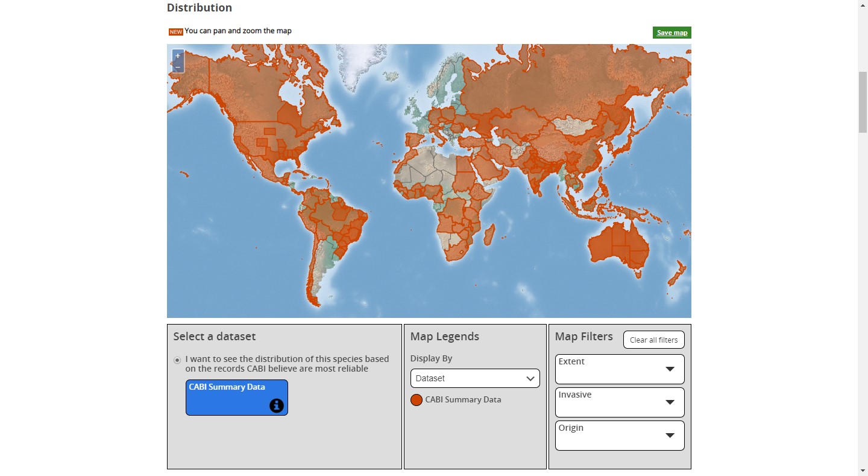Expand the Origin filter dropdown
868x476 pixels.
pos(620,435)
